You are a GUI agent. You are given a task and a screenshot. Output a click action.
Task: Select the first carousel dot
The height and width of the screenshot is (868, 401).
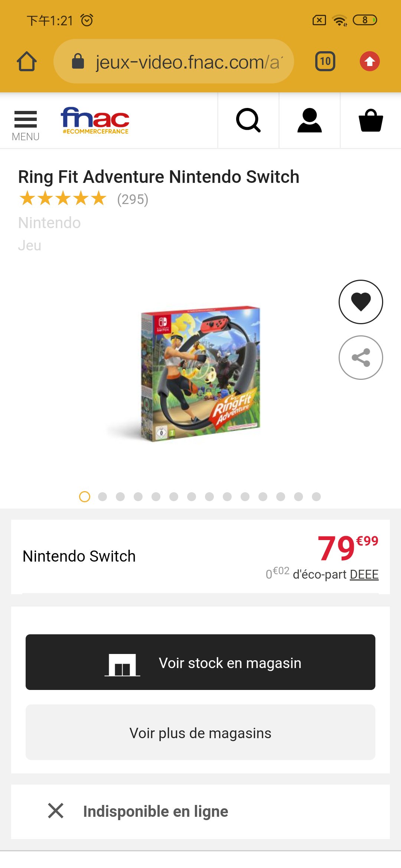[85, 496]
